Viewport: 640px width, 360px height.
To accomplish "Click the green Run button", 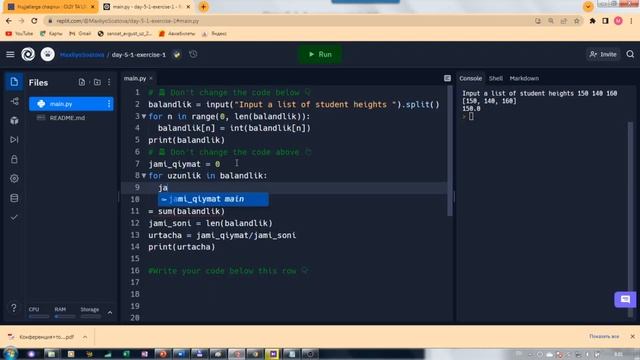I will (320, 54).
